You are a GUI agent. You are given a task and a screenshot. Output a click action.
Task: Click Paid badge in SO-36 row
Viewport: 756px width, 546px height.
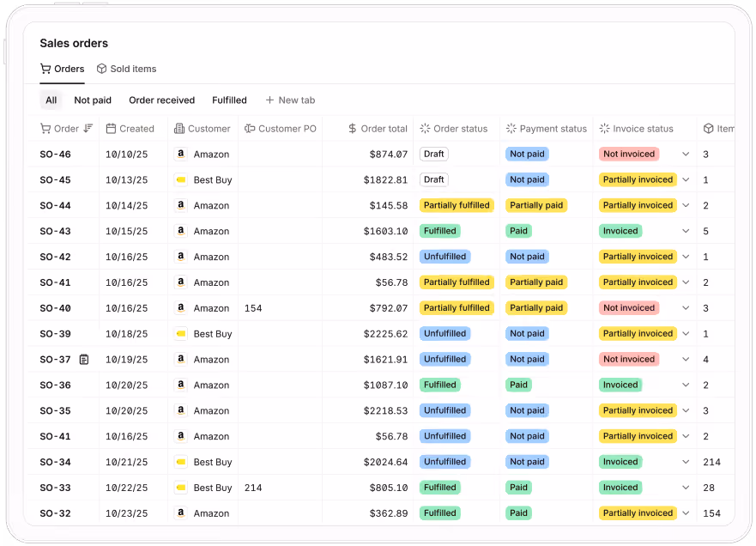pyautogui.click(x=519, y=385)
